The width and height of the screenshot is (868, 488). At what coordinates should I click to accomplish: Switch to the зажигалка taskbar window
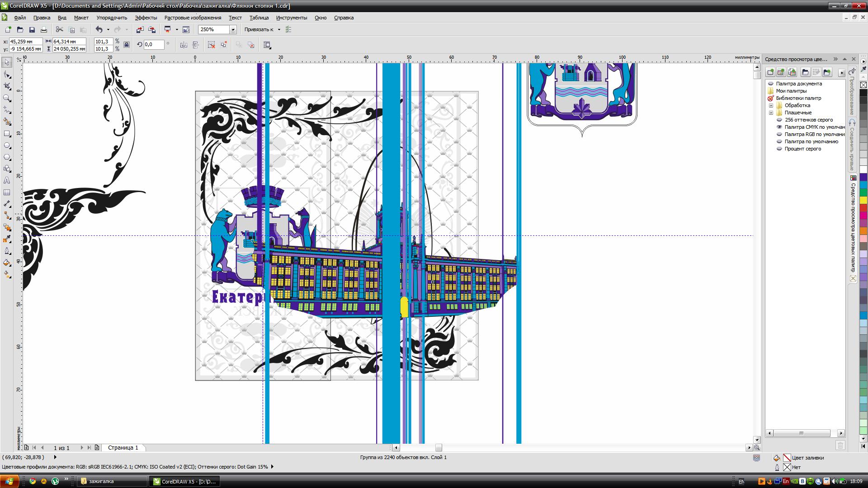click(112, 481)
